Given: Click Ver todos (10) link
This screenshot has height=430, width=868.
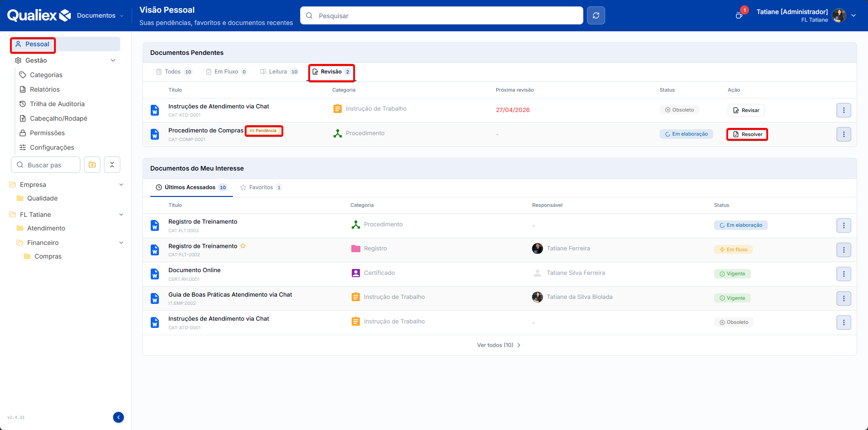Looking at the screenshot, I should pos(499,345).
